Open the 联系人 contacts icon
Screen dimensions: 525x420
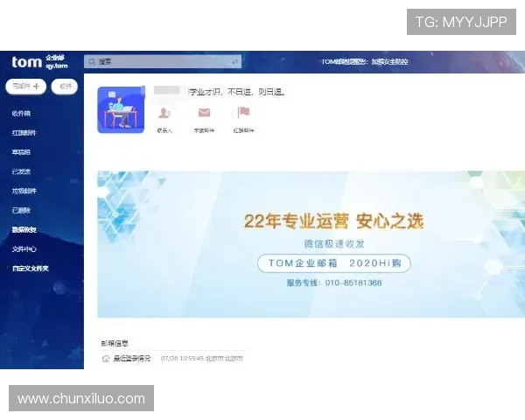pyautogui.click(x=164, y=113)
